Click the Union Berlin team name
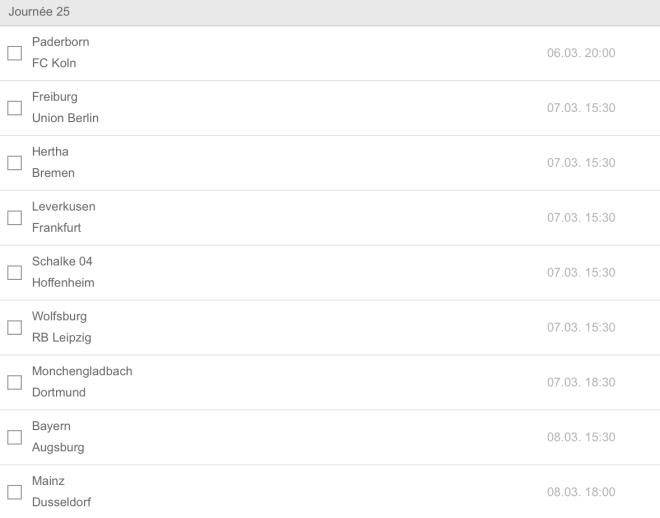The width and height of the screenshot is (660, 518). [65, 118]
